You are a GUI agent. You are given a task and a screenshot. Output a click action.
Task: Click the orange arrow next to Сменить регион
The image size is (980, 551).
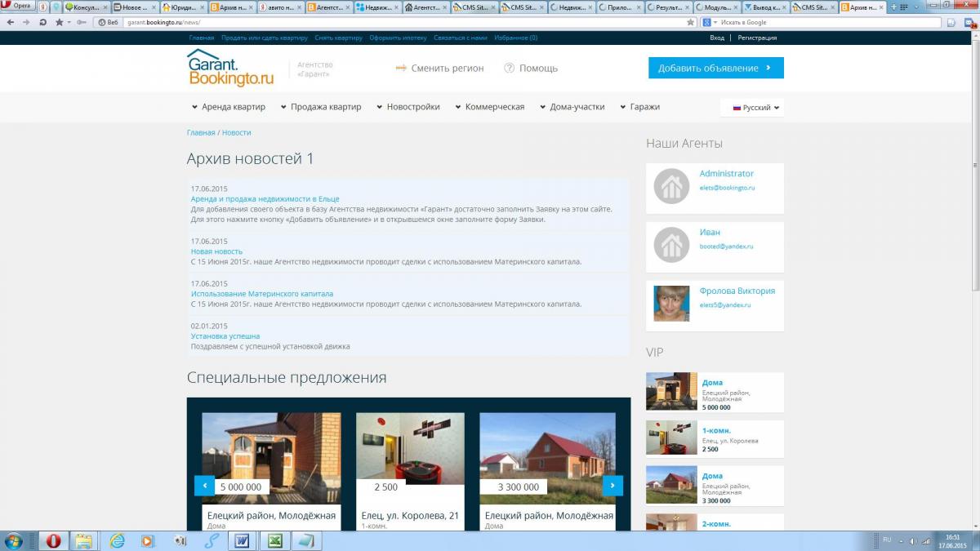coord(401,69)
